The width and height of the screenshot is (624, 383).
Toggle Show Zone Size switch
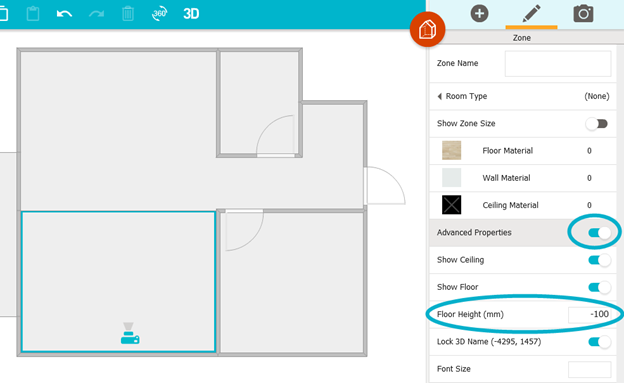pyautogui.click(x=597, y=124)
